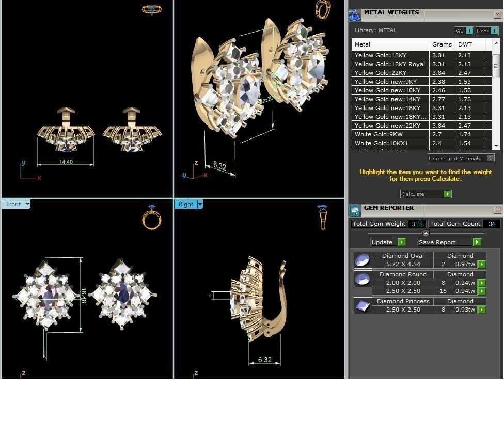Click the Diamond Princess gem thumbnail
Viewport: 504px width, 448px height.
(x=363, y=305)
